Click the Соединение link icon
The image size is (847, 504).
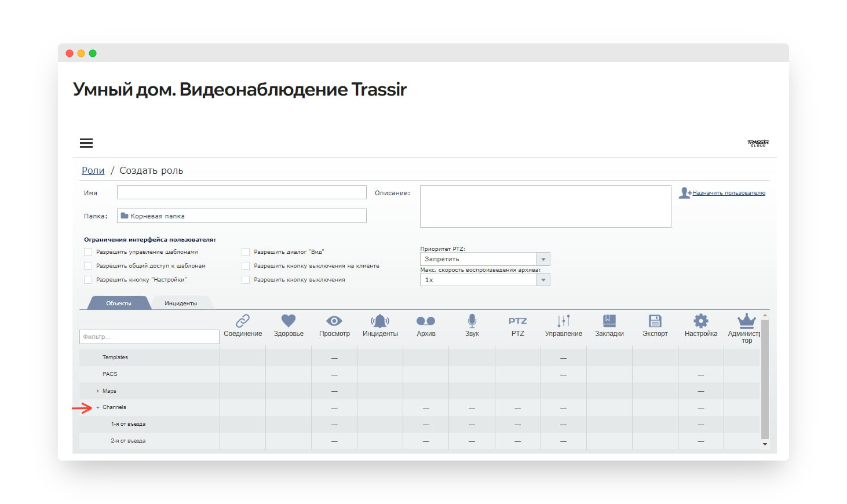[x=243, y=321]
